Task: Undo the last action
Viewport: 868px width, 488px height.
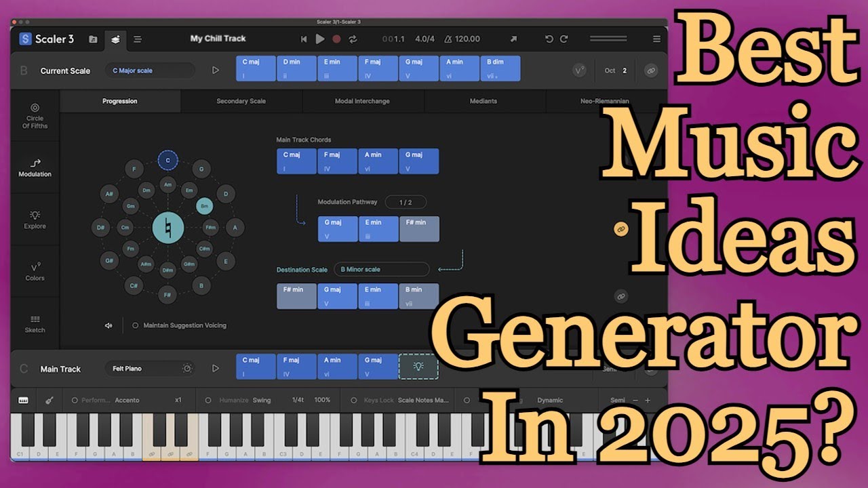Action: [x=549, y=39]
